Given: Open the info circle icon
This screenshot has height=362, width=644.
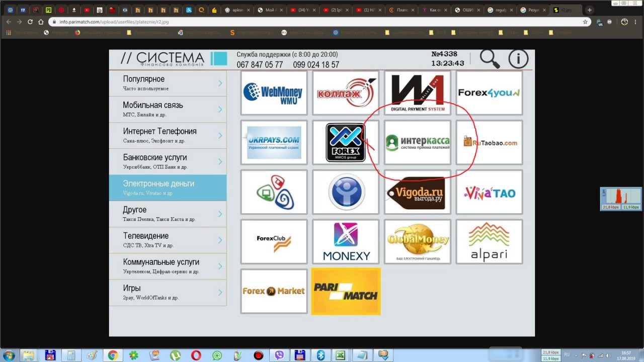Looking at the screenshot, I should pos(518,59).
